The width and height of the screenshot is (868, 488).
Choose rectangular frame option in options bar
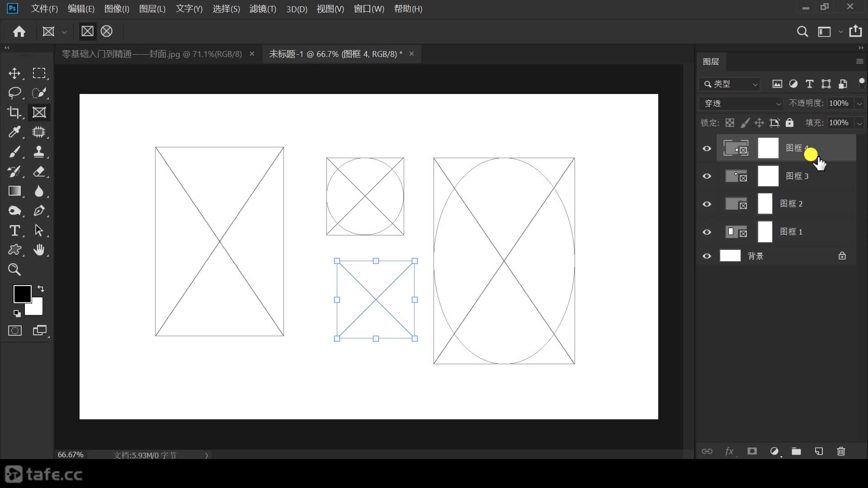click(87, 31)
